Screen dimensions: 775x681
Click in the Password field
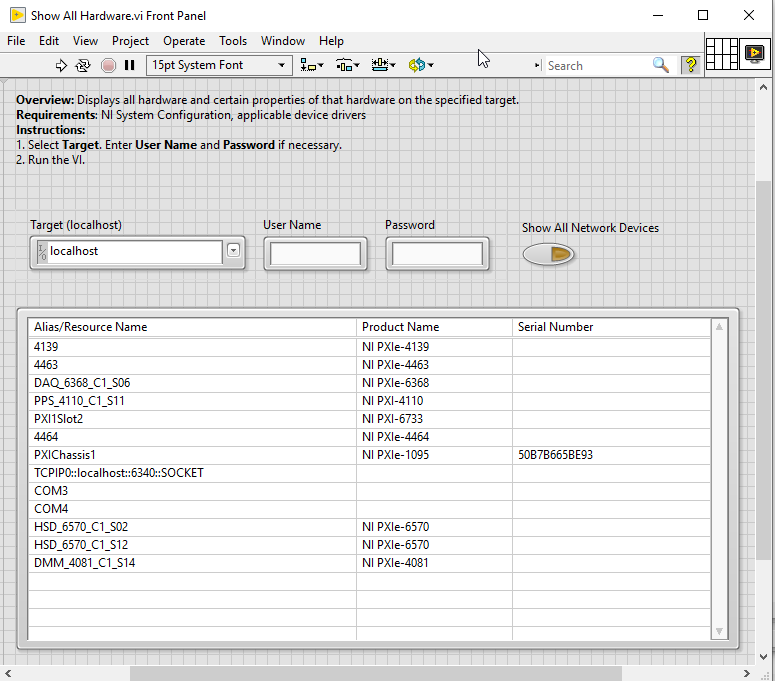[437, 254]
